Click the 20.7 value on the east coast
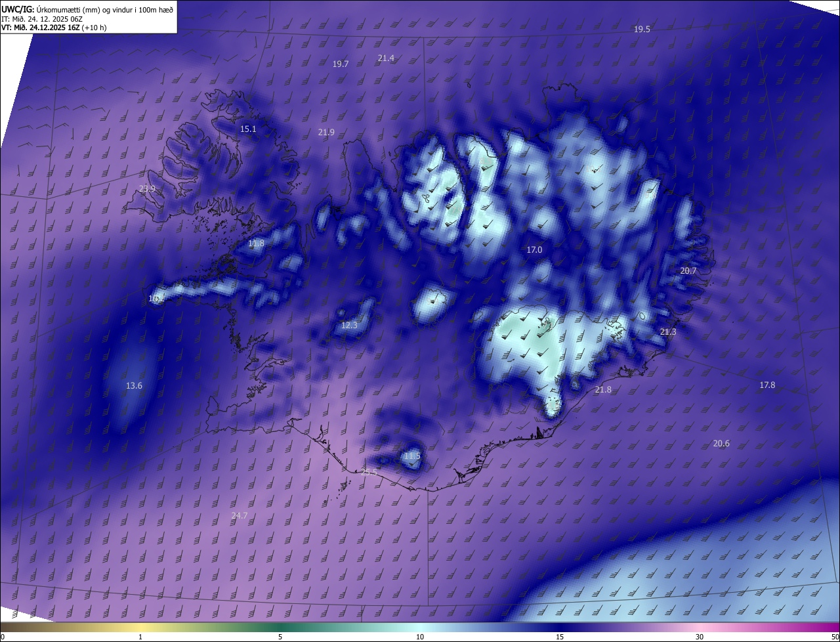The width and height of the screenshot is (840, 642). [x=688, y=271]
